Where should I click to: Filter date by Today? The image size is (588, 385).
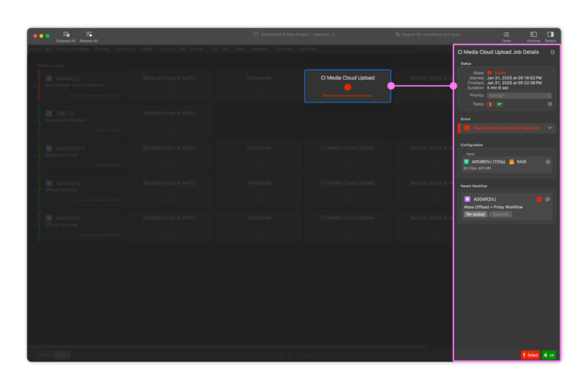point(239,49)
